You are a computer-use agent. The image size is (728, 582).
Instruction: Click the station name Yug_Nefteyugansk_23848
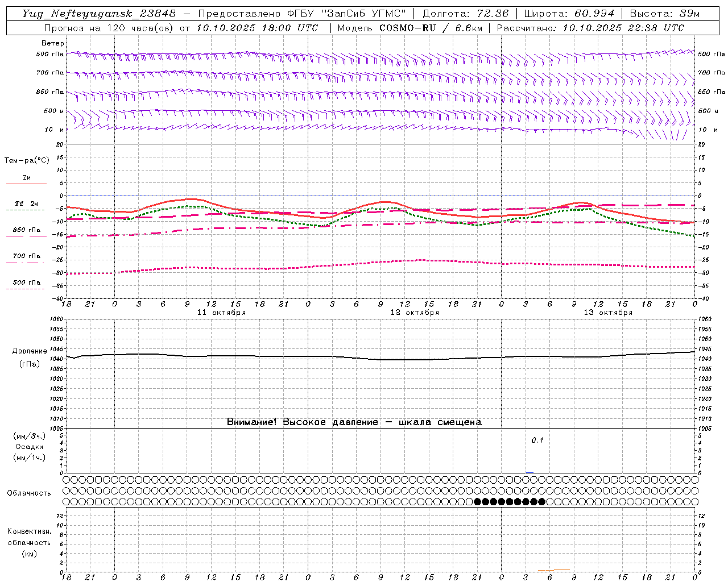coord(99,14)
